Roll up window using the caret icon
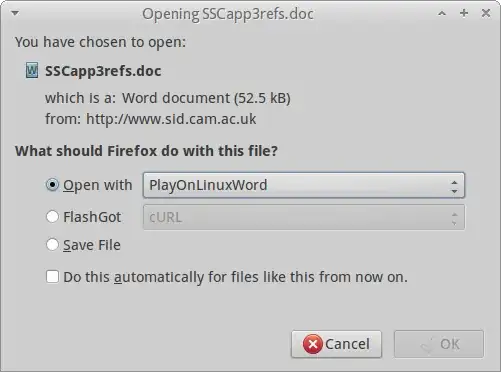 point(442,13)
